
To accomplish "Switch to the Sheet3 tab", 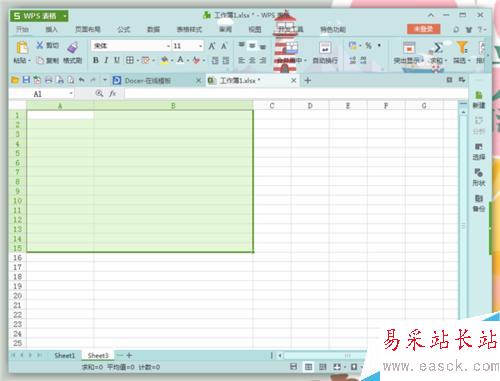I will [98, 355].
